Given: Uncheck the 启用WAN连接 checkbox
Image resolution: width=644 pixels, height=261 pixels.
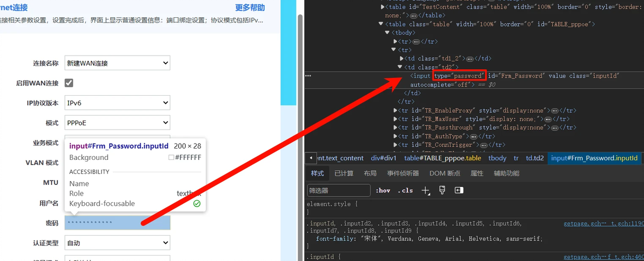Looking at the screenshot, I should [x=69, y=83].
